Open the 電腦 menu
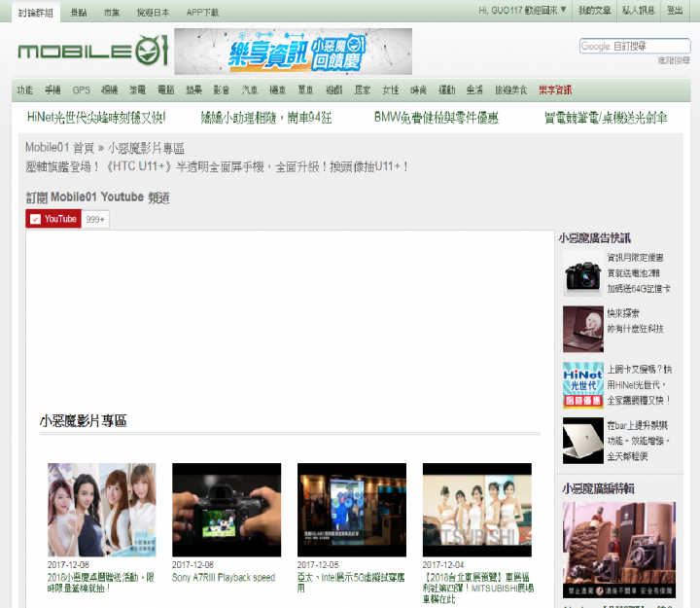700x608 pixels. tap(165, 90)
